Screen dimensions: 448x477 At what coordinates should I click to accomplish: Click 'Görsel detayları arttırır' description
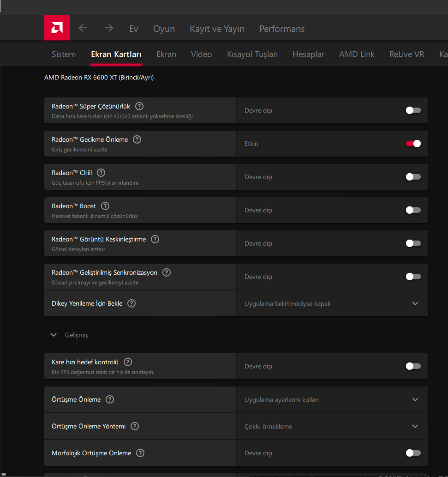point(78,249)
